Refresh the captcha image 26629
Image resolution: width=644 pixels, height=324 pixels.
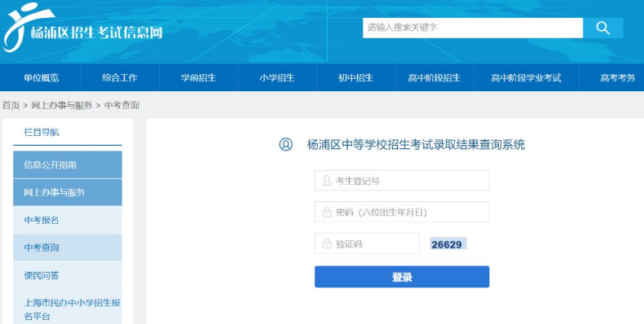(448, 243)
